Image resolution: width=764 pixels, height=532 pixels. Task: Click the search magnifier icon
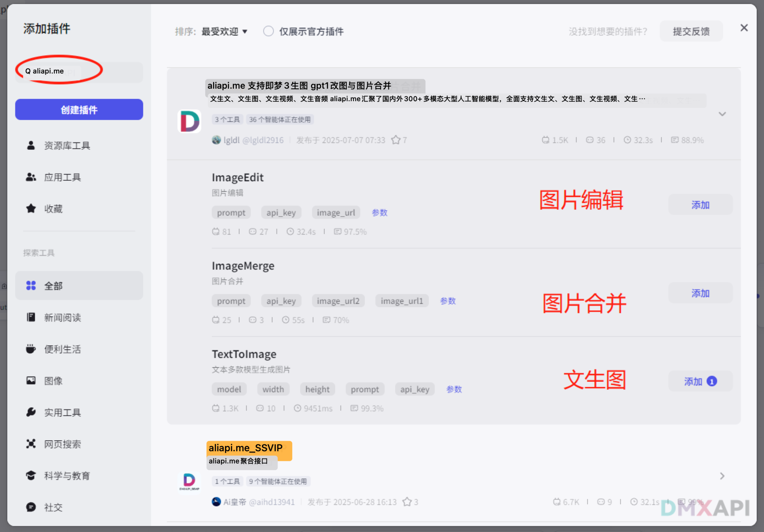(28, 71)
